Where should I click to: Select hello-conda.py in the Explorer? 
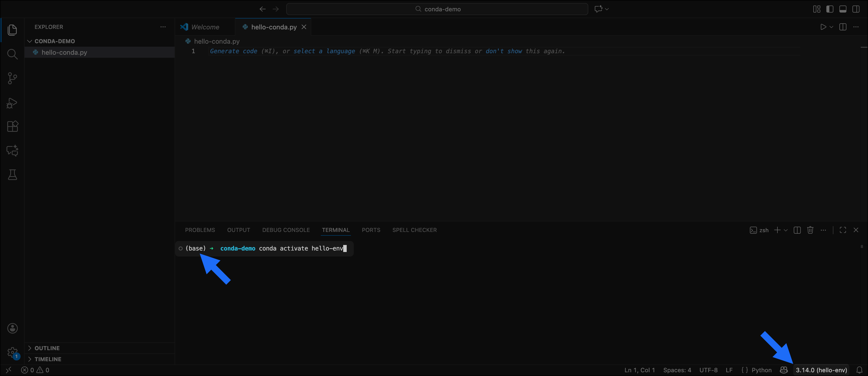point(64,52)
